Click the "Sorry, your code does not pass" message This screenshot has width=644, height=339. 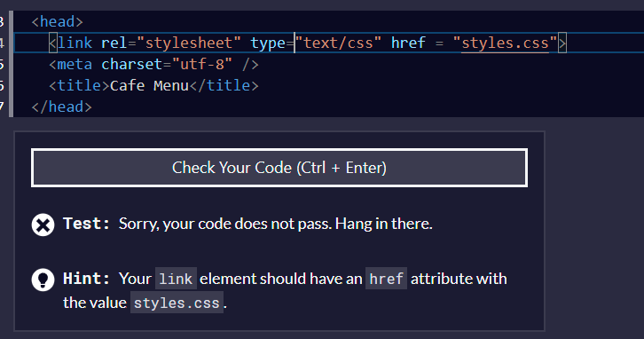click(224, 224)
